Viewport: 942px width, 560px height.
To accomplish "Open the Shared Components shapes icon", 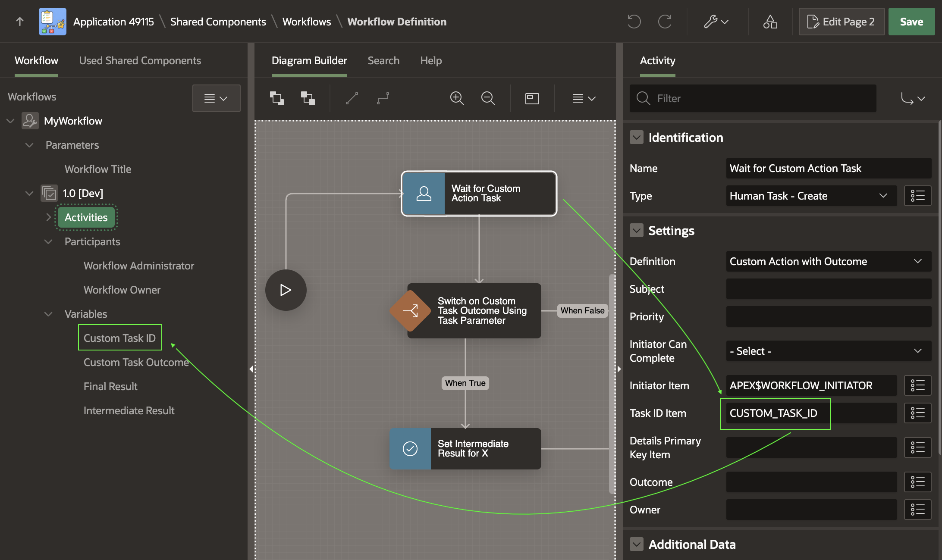I will pyautogui.click(x=770, y=22).
